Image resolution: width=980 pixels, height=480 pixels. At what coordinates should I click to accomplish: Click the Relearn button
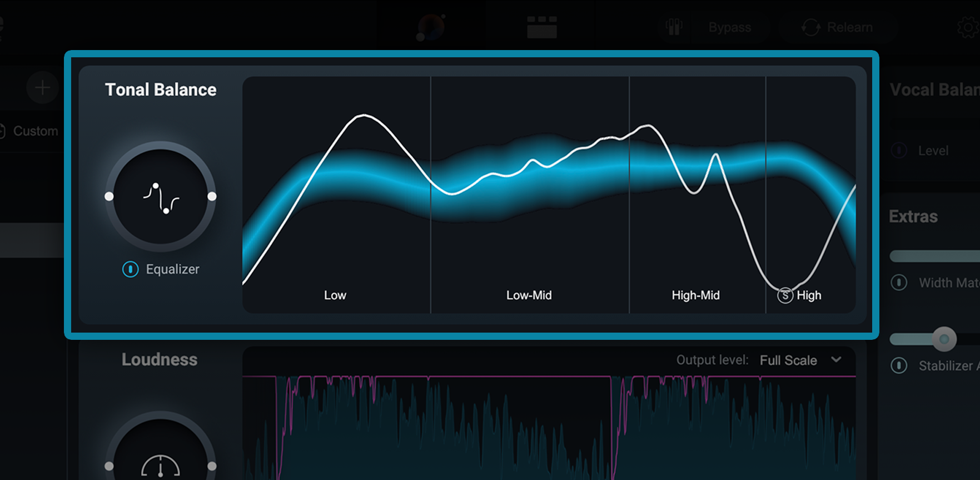point(850,27)
